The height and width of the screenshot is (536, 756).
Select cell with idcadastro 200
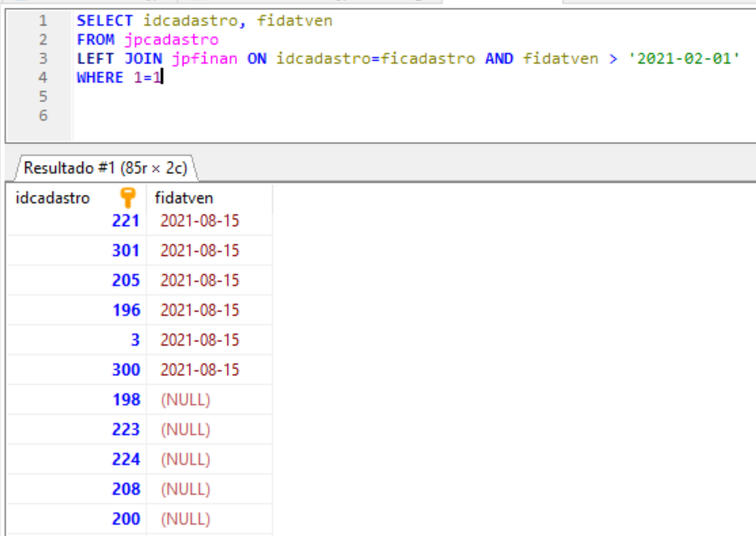click(x=77, y=520)
